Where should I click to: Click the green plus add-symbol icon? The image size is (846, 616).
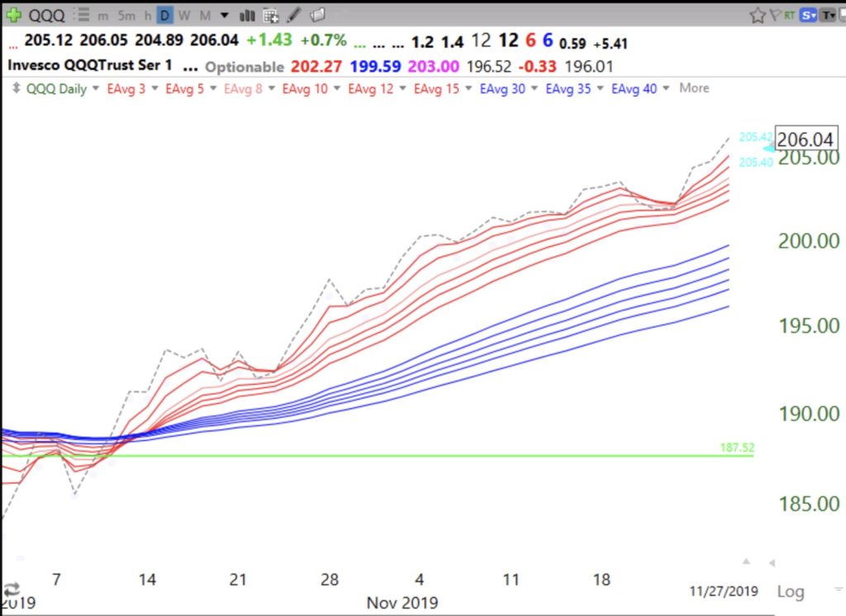(14, 15)
